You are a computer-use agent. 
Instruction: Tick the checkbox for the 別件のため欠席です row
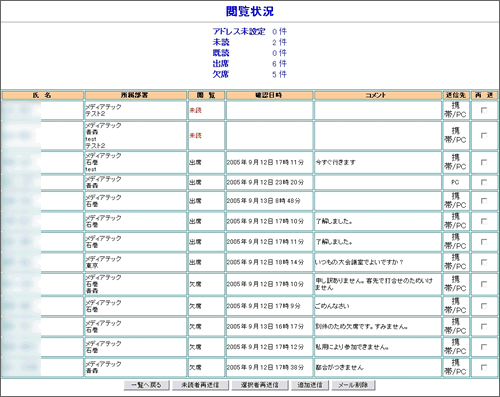[484, 327]
